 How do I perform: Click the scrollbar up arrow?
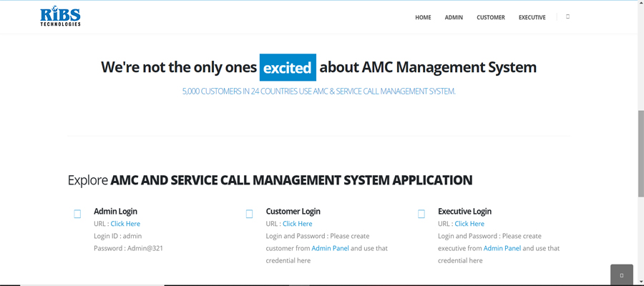tap(640, 4)
